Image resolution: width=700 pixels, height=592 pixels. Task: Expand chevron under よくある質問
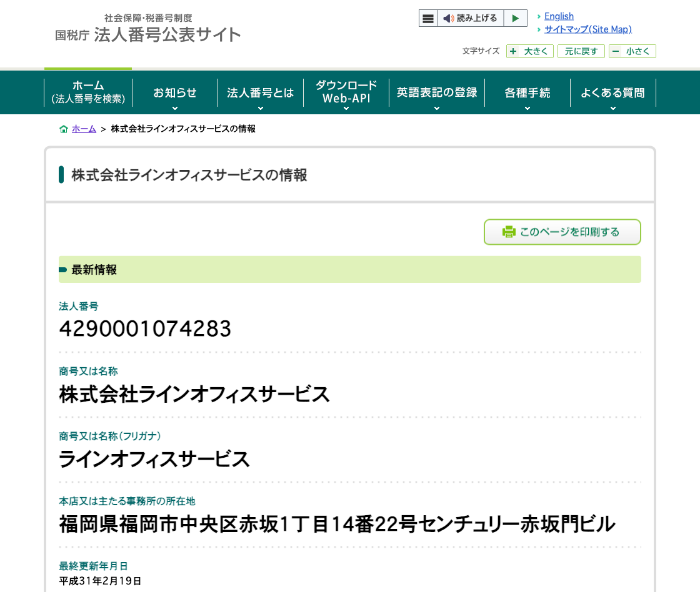click(613, 109)
